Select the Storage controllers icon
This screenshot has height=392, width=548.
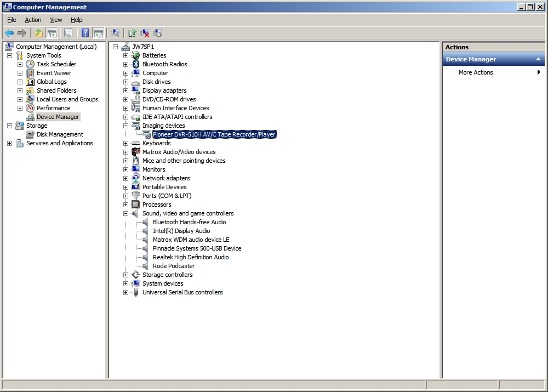(x=136, y=275)
